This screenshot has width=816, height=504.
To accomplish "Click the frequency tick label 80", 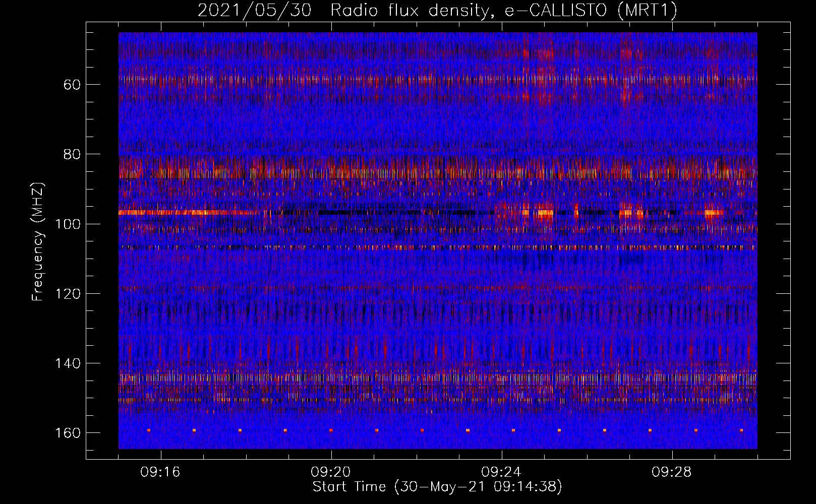I will click(x=72, y=154).
